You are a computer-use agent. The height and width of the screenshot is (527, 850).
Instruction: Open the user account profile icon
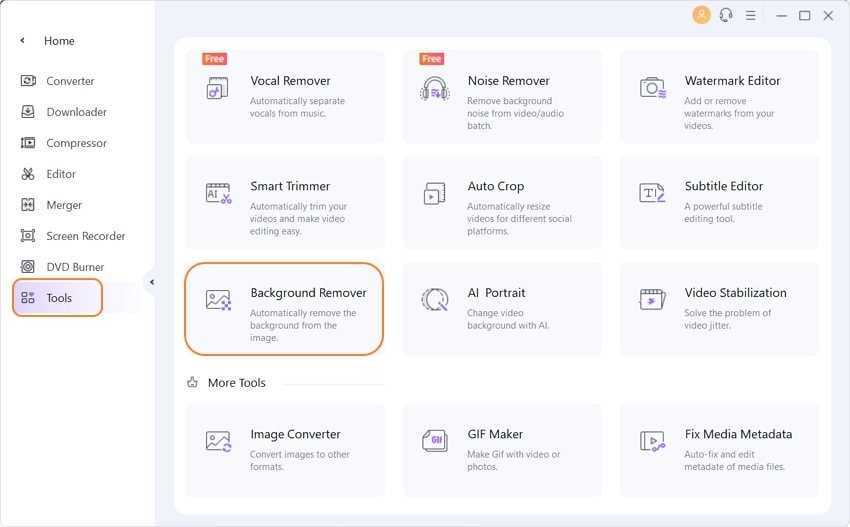pyautogui.click(x=701, y=15)
